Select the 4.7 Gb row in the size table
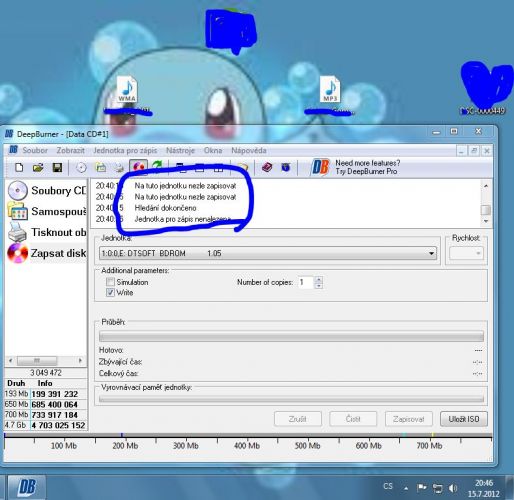 [x=46, y=425]
